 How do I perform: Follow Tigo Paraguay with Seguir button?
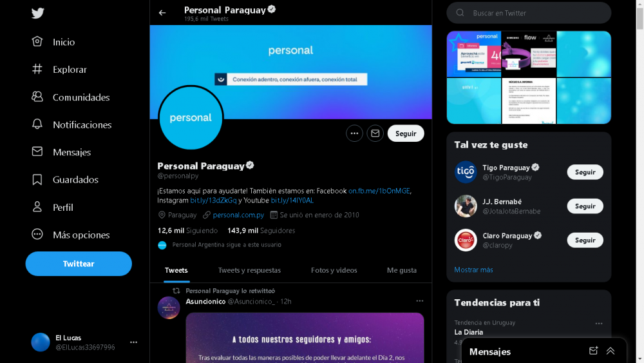pyautogui.click(x=585, y=172)
